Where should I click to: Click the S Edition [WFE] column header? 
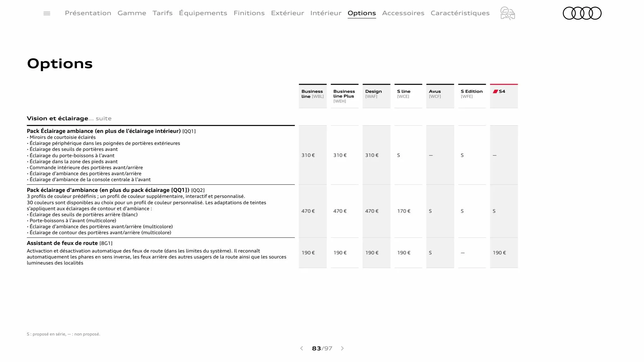472,96
